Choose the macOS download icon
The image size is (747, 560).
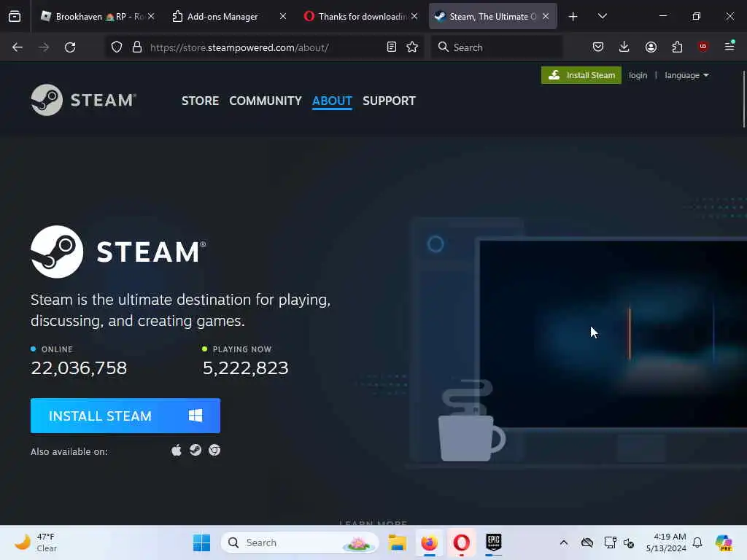click(x=177, y=451)
